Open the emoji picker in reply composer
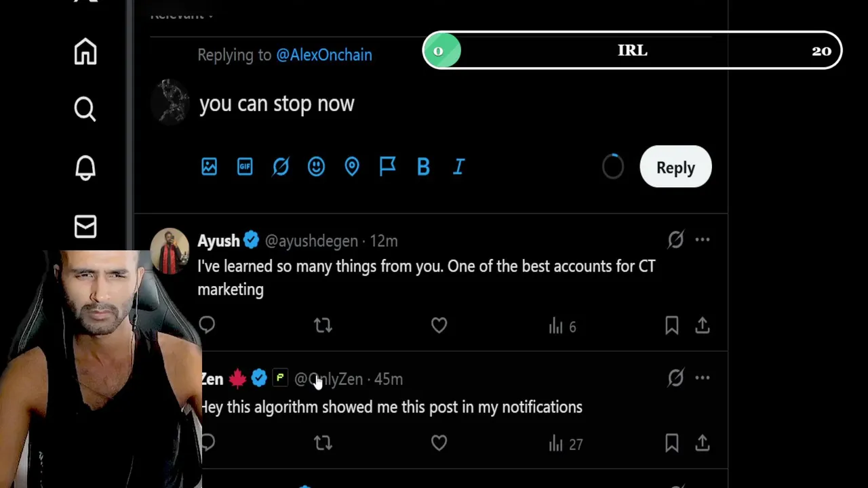The image size is (868, 488). [x=316, y=167]
